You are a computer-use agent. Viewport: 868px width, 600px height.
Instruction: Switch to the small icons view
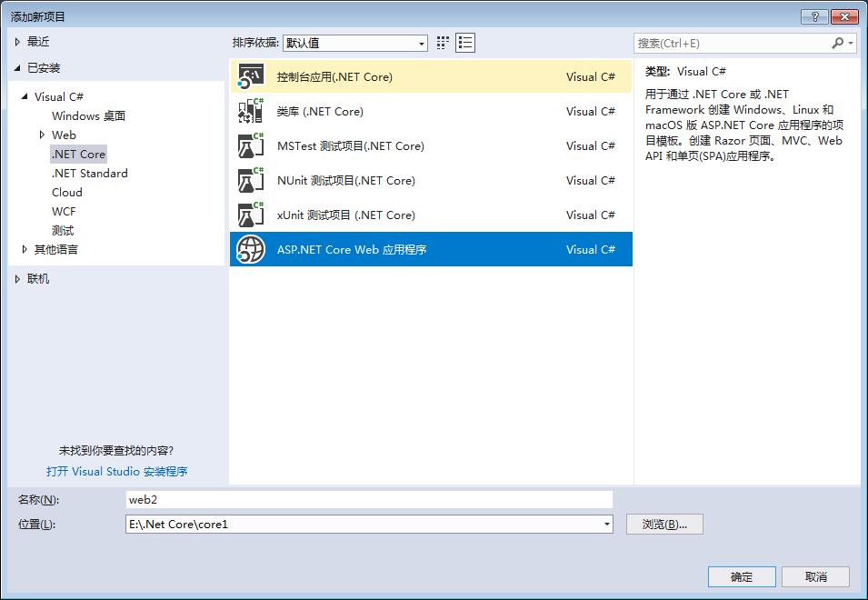tap(443, 43)
